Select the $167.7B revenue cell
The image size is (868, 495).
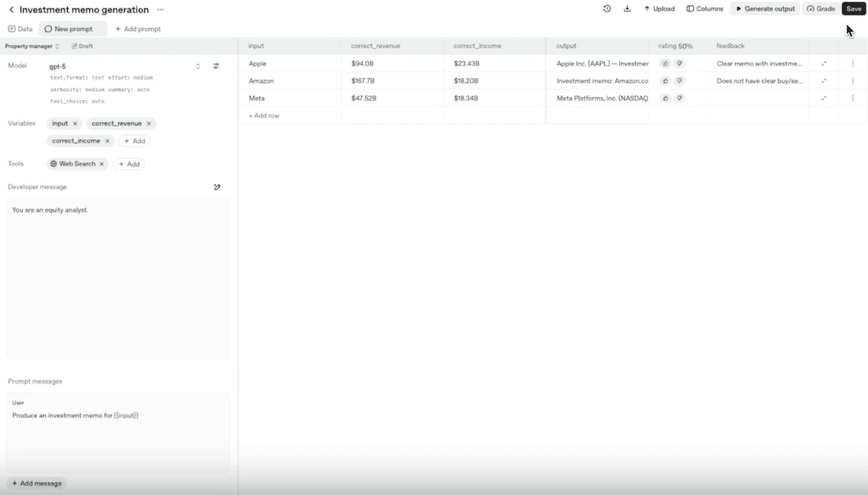tap(392, 81)
